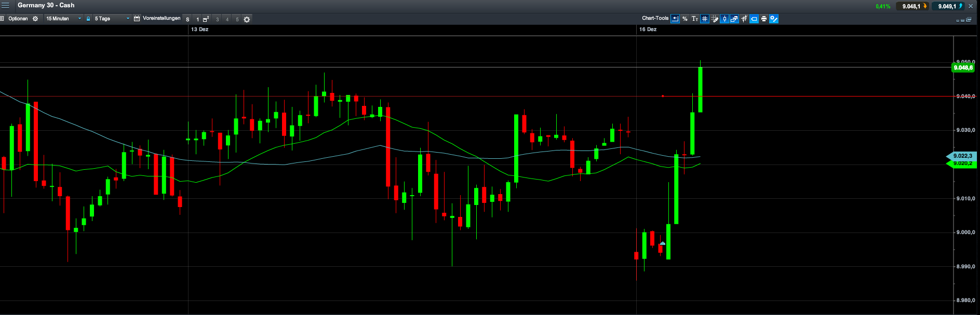Toggle the price label tag tool
The height and width of the screenshot is (315, 980).
[754, 19]
